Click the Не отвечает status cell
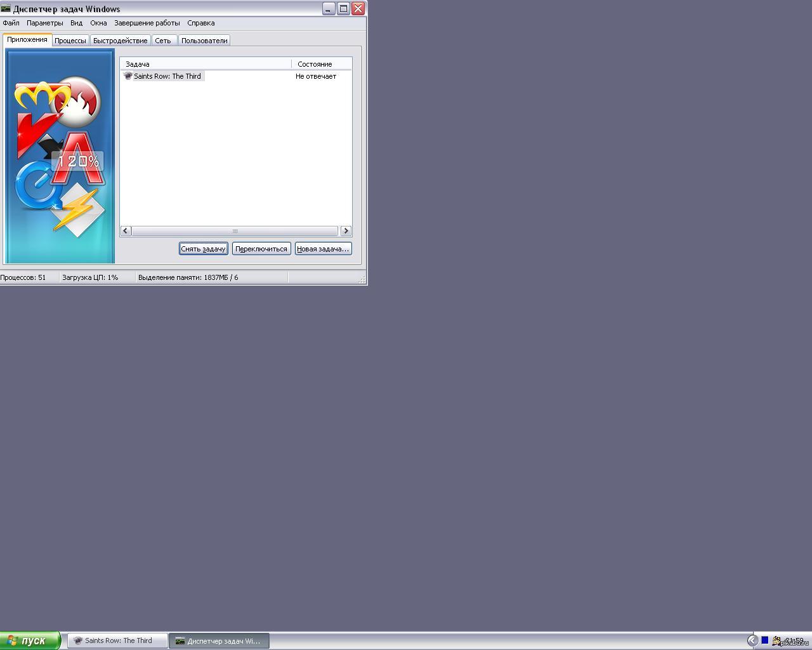812x650 pixels. point(316,76)
